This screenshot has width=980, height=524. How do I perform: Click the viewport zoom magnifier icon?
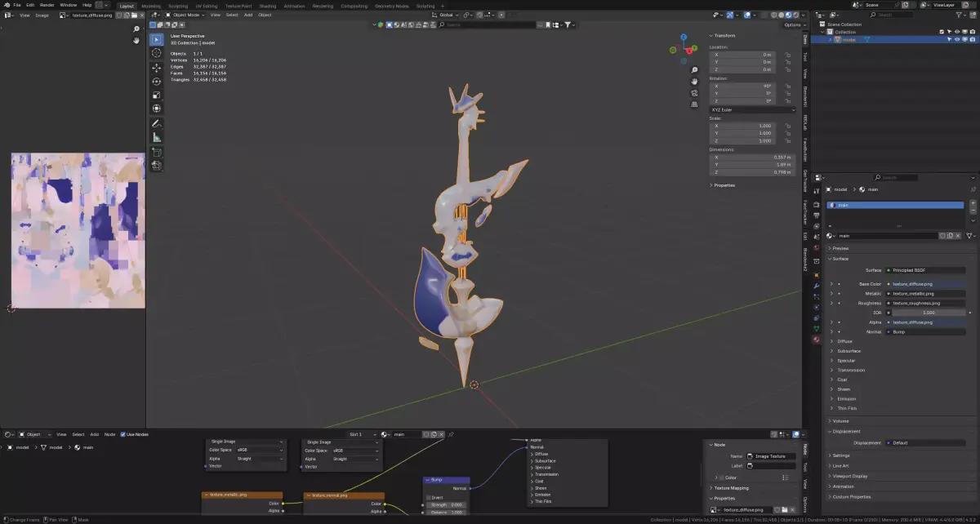click(x=694, y=70)
